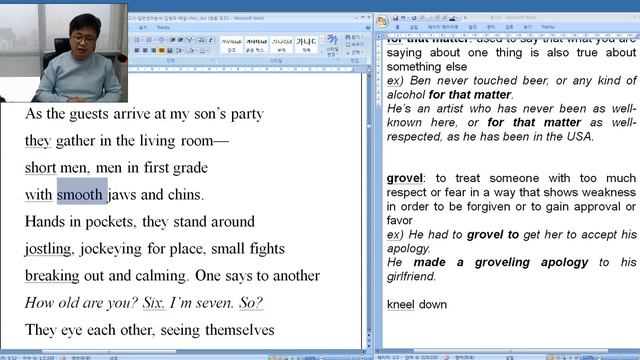Open the 참조 tab in right Word window
This screenshot has height=360, width=640.
(473, 27)
